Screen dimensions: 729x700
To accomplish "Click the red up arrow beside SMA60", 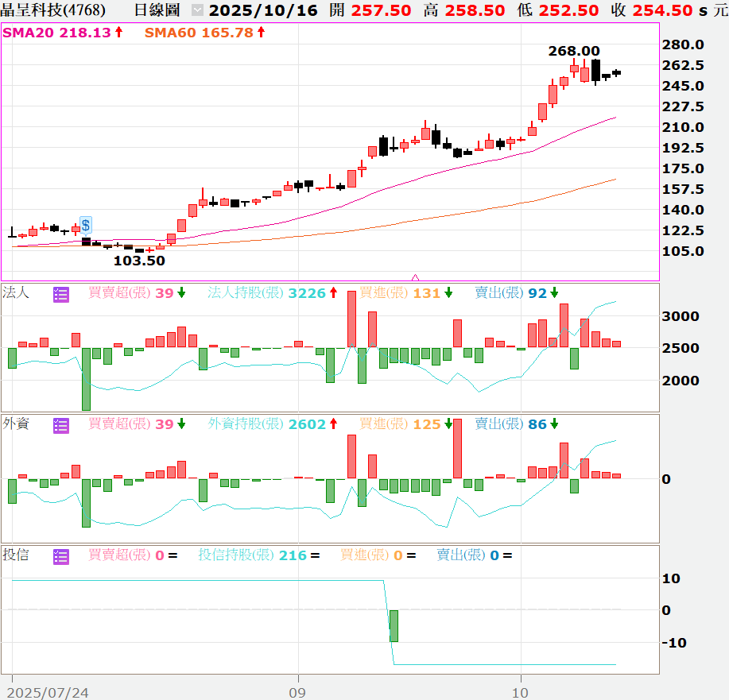I will point(262,32).
